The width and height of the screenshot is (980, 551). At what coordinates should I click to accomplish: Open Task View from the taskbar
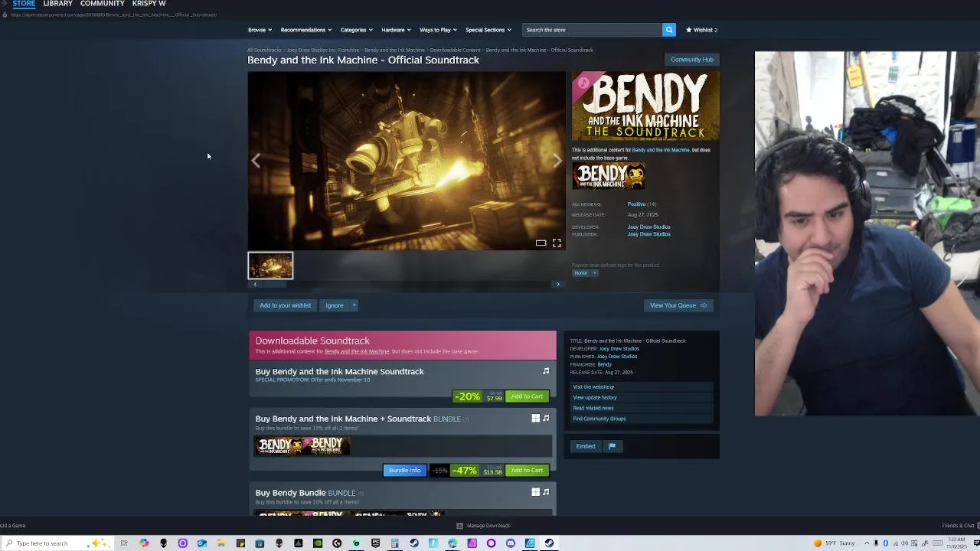point(123,543)
